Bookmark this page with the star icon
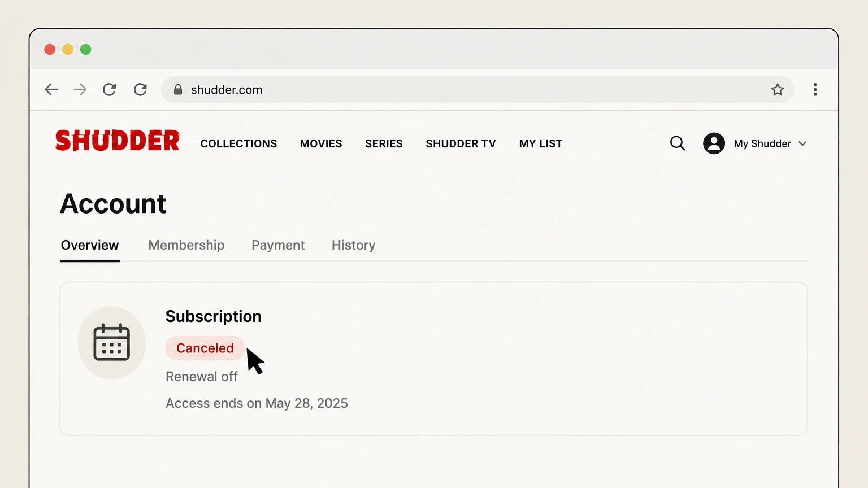This screenshot has height=488, width=868. tap(778, 89)
